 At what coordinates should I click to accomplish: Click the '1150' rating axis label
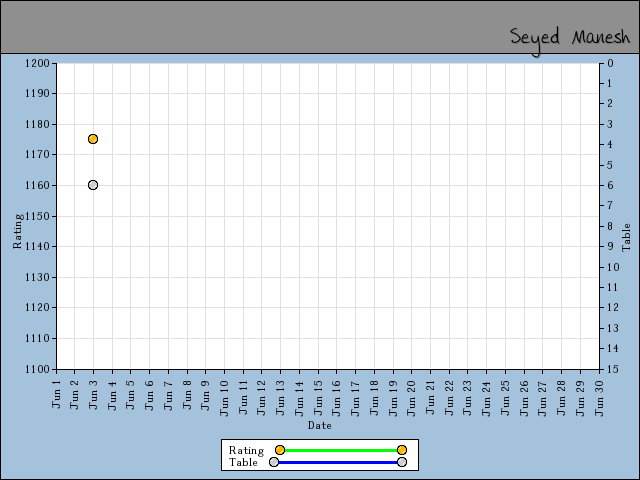click(x=37, y=216)
